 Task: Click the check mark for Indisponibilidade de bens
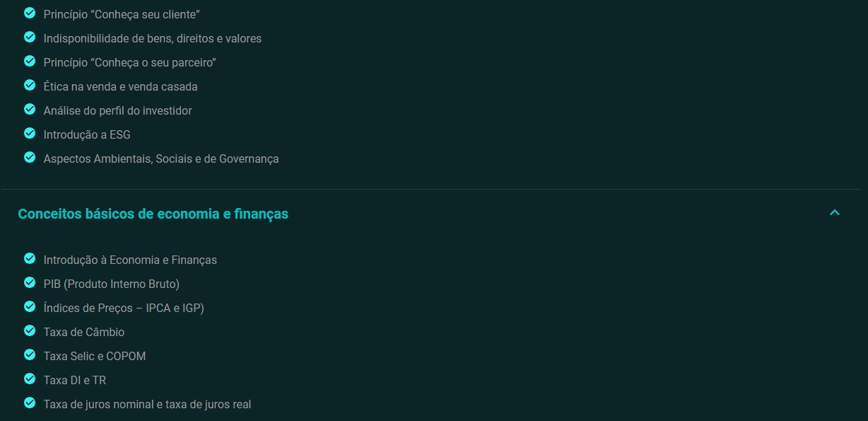pos(30,37)
